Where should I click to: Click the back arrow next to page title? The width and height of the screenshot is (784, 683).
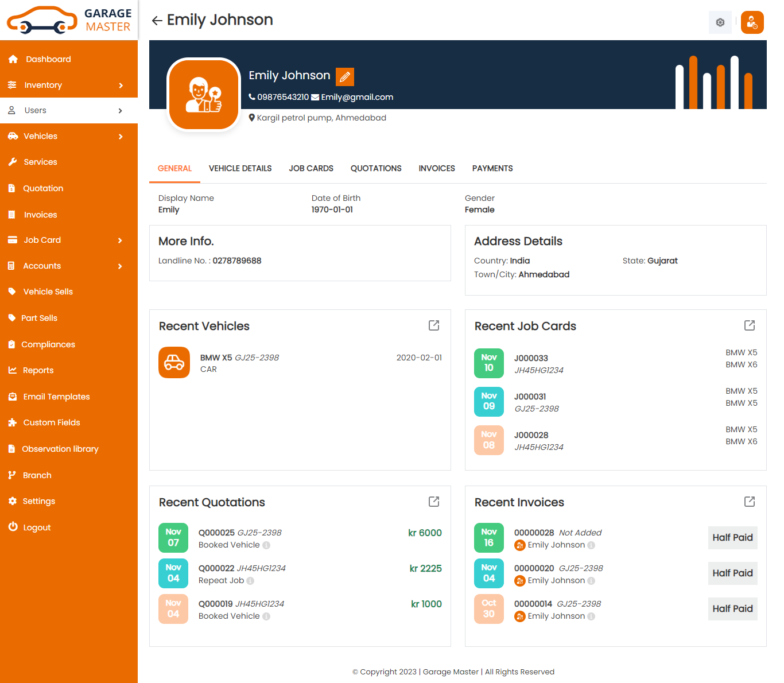tap(157, 21)
